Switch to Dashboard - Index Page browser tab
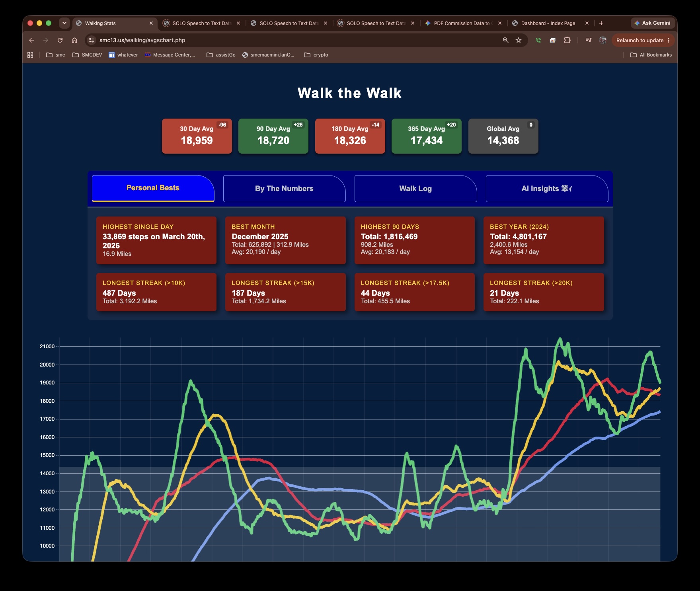Screen dimensions: 700x591 click(548, 23)
